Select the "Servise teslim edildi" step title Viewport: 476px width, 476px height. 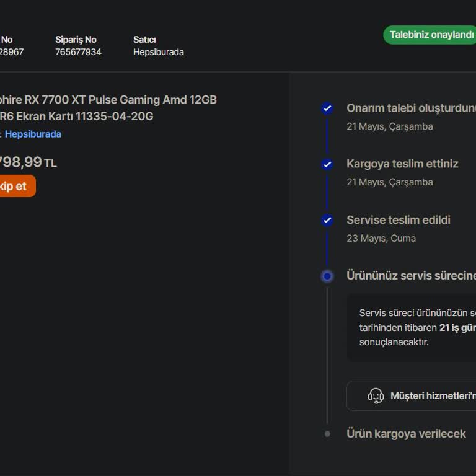(x=398, y=220)
